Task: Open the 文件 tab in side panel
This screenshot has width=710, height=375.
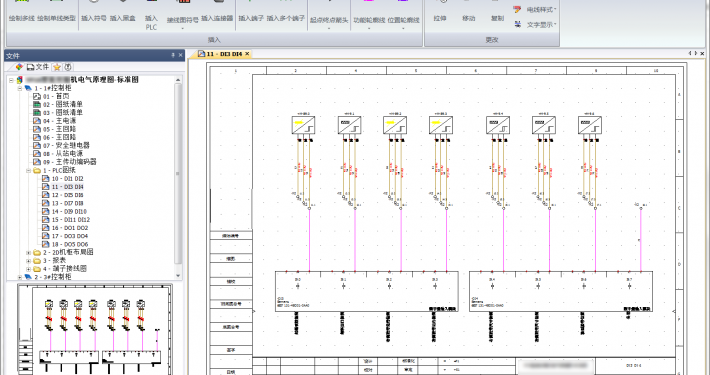Action: (x=38, y=67)
